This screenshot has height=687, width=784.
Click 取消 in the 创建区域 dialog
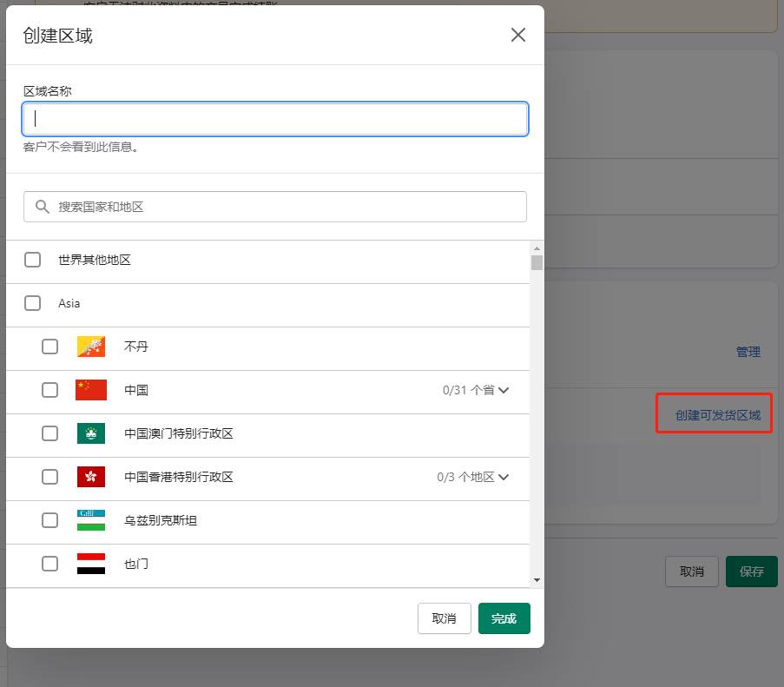444,618
